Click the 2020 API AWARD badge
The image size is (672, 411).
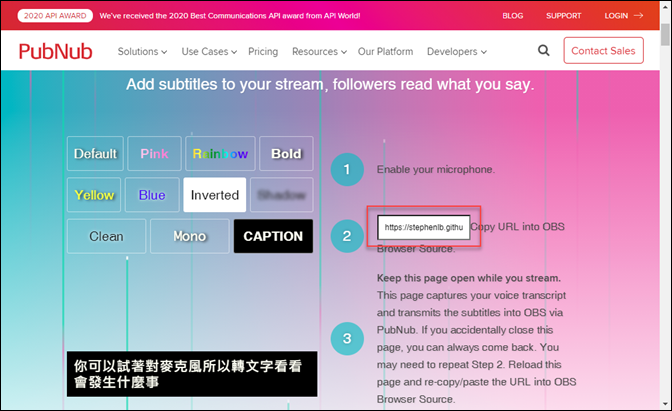[55, 15]
